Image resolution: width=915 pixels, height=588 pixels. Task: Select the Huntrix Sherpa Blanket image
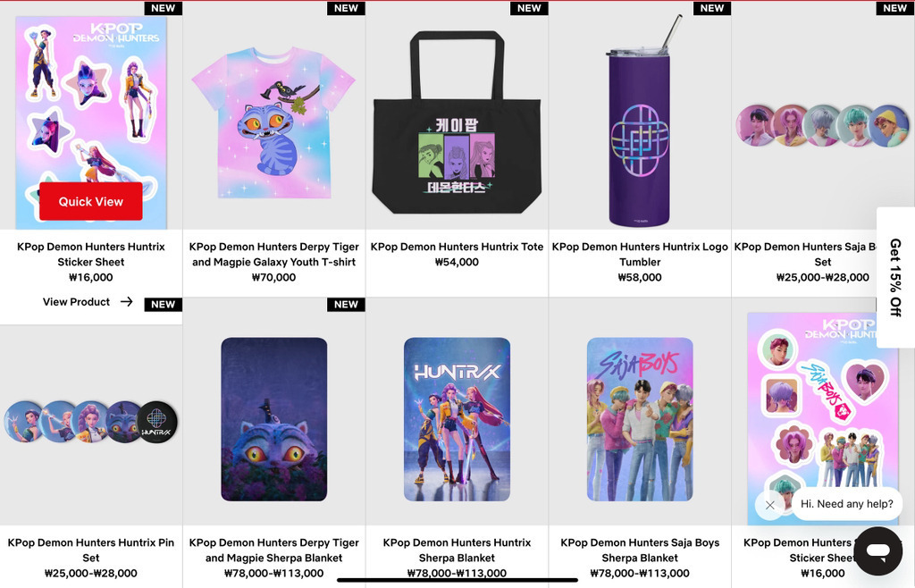coord(457,419)
